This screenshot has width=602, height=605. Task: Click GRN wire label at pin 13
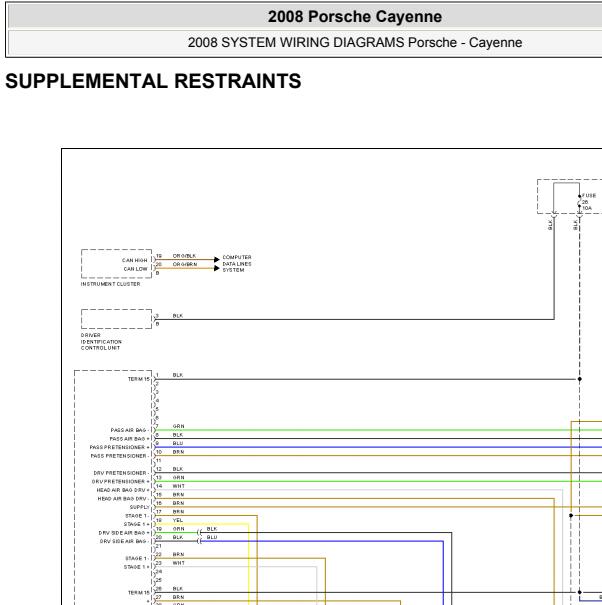[178, 478]
